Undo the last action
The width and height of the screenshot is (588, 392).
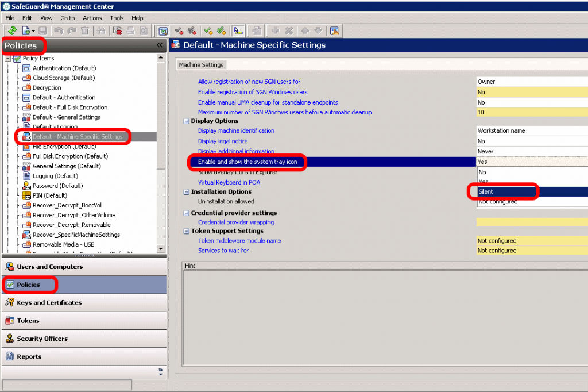coord(59,30)
